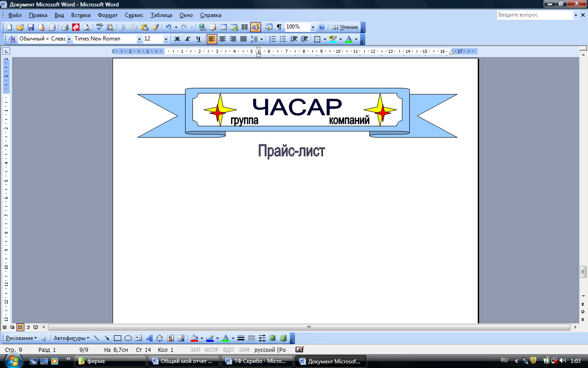Insert a hyperlink
588x368 pixels.
click(202, 27)
